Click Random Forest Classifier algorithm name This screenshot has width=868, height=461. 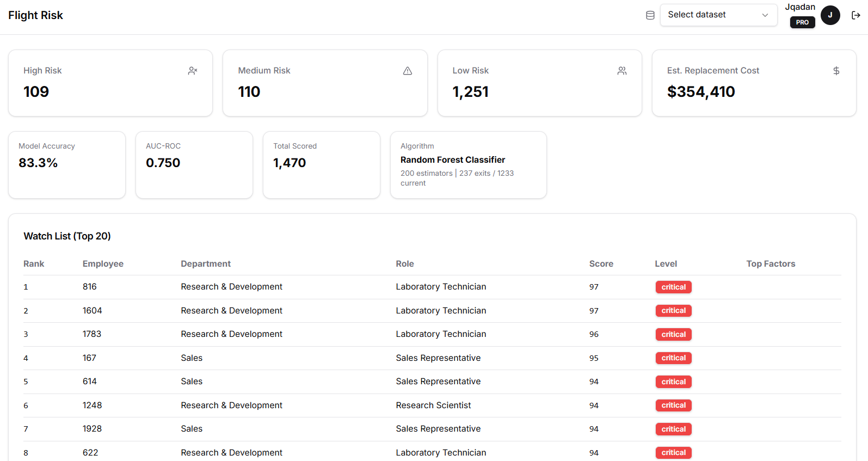[453, 159]
